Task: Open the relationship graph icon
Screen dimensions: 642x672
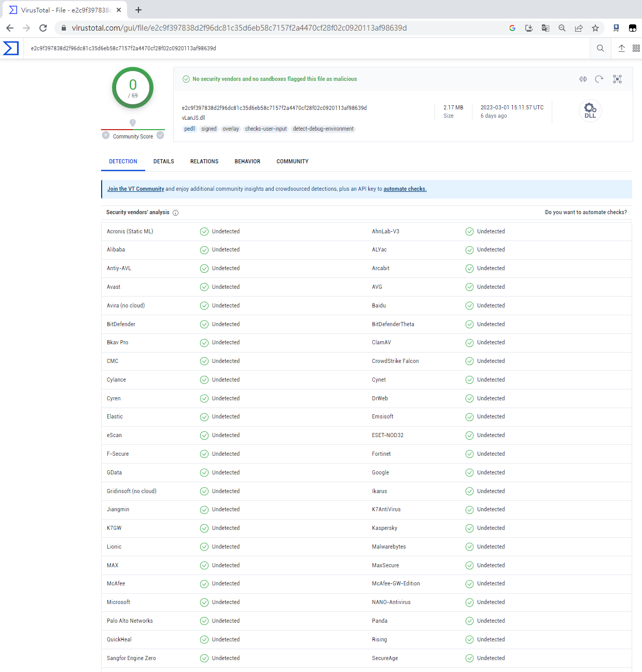Action: point(617,79)
